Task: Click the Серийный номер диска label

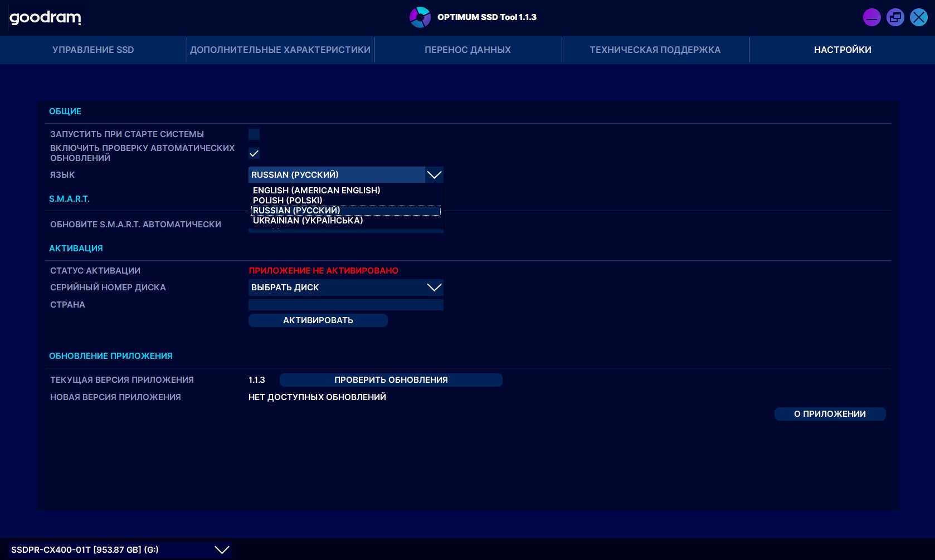Action: pos(108,288)
